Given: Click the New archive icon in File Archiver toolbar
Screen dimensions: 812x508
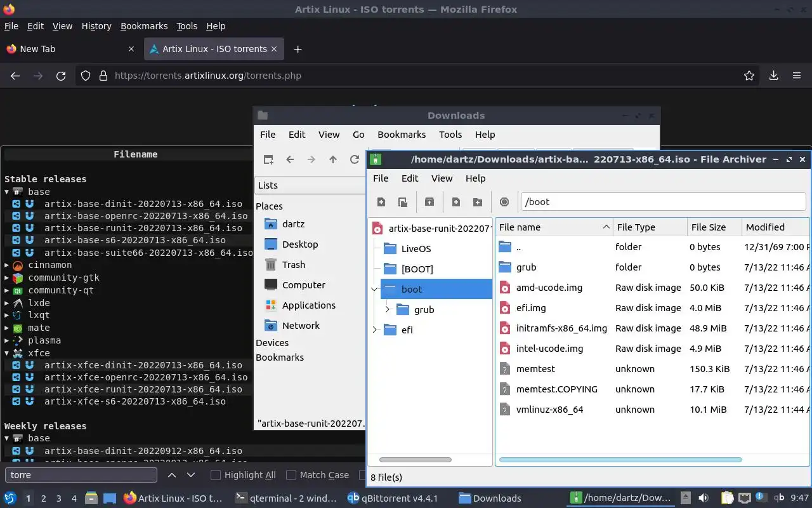Looking at the screenshot, I should coord(381,202).
